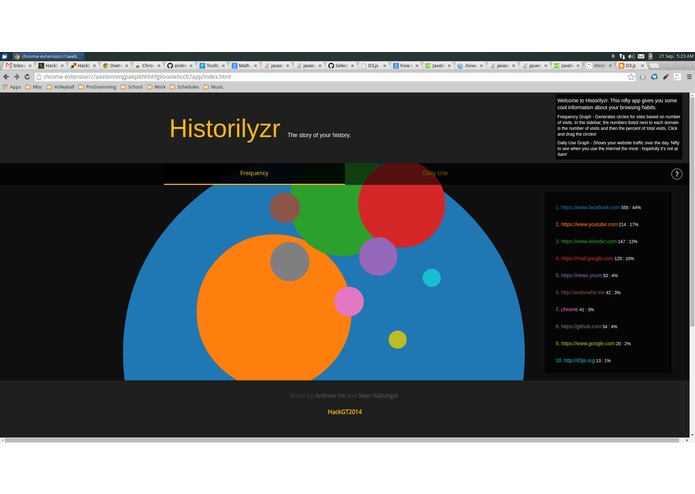Switch to the Frequency tab

pyautogui.click(x=254, y=173)
